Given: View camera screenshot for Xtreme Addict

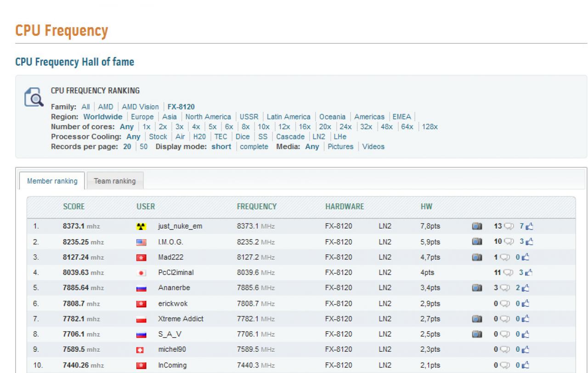Looking at the screenshot, I should (478, 319).
